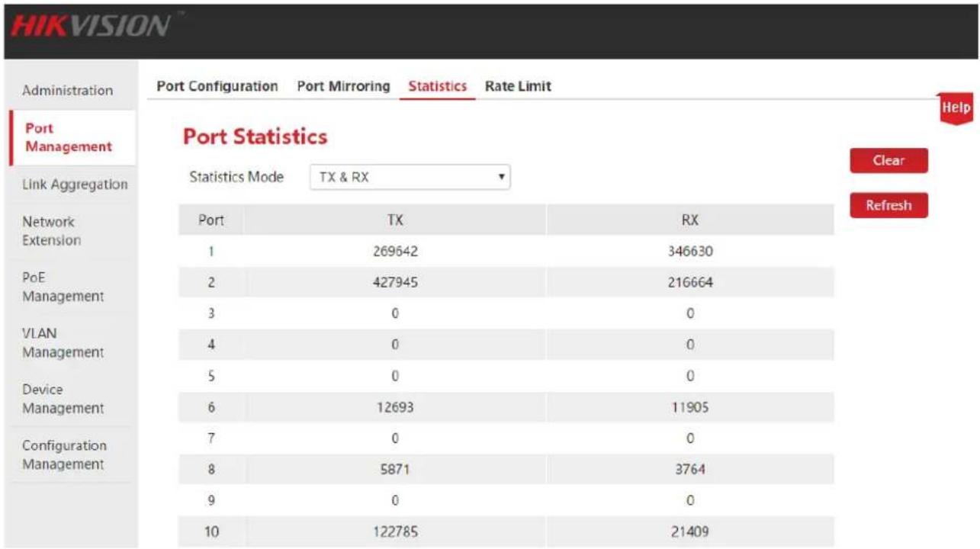Open PoE Management section

63,287
